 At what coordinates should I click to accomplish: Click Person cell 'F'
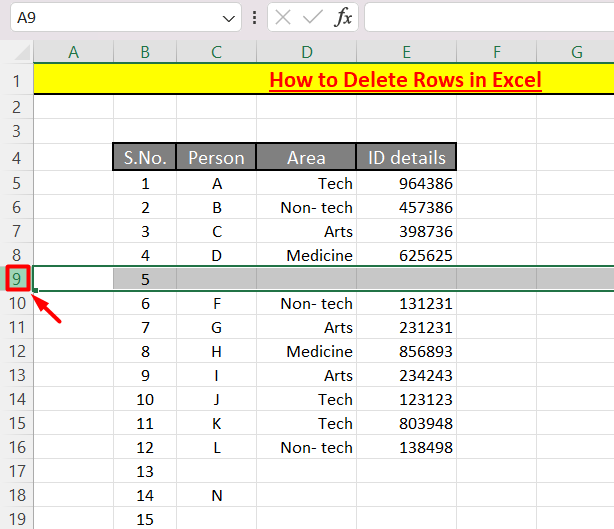point(217,303)
